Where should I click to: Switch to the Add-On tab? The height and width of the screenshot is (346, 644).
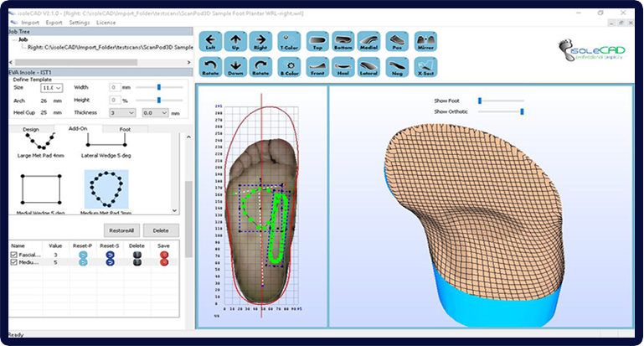[78, 128]
